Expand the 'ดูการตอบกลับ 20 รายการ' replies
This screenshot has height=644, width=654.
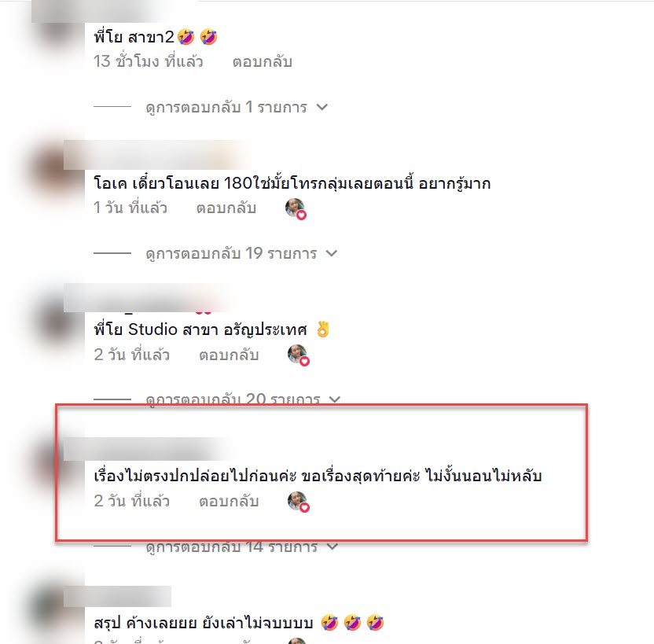pyautogui.click(x=243, y=399)
